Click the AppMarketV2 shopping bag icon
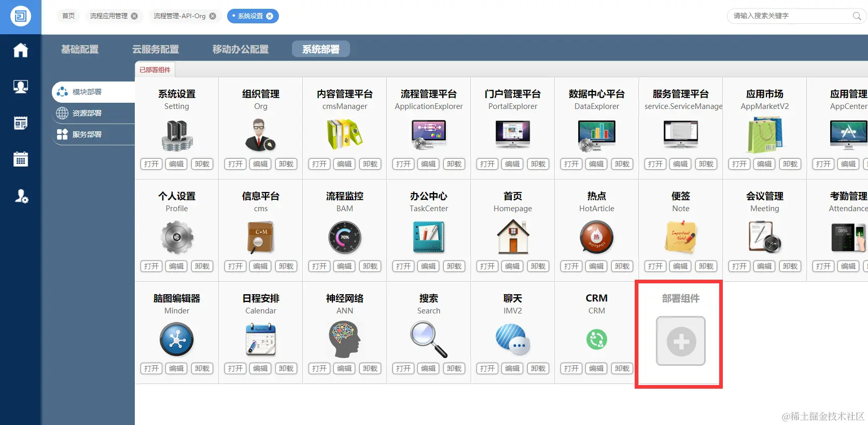This screenshot has width=868, height=425. tap(765, 135)
